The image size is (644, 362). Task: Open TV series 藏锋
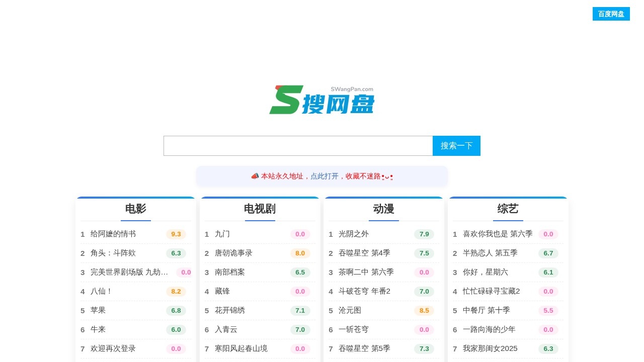222,291
